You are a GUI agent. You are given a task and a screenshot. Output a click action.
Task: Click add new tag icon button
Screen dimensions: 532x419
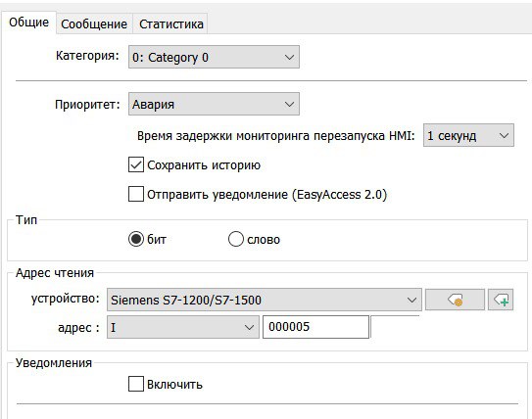click(501, 300)
